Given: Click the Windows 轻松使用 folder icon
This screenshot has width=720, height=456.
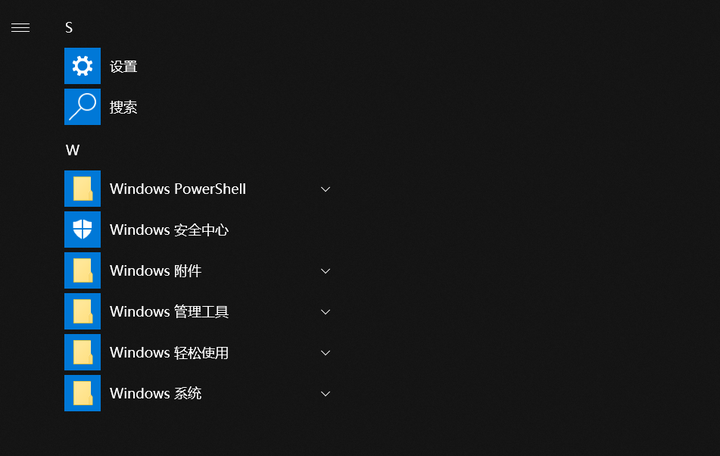Looking at the screenshot, I should point(83,352).
